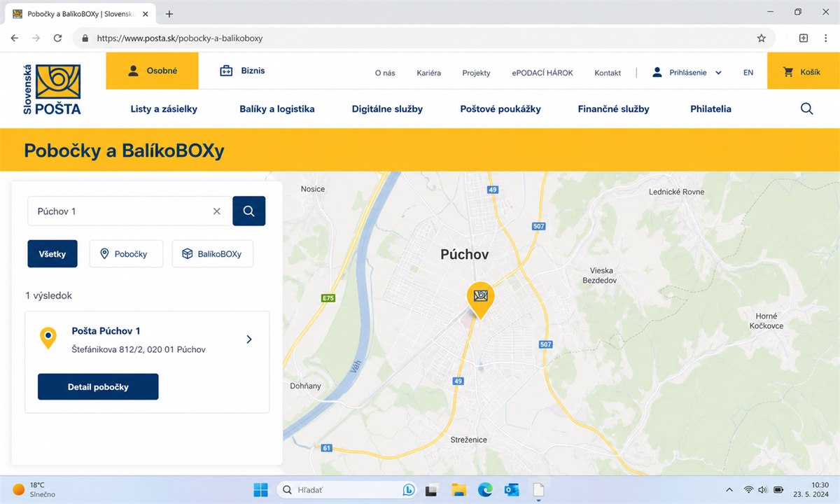Expand the Prihlásenie login dropdown
Viewport: 840px width, 504px height.
[687, 72]
